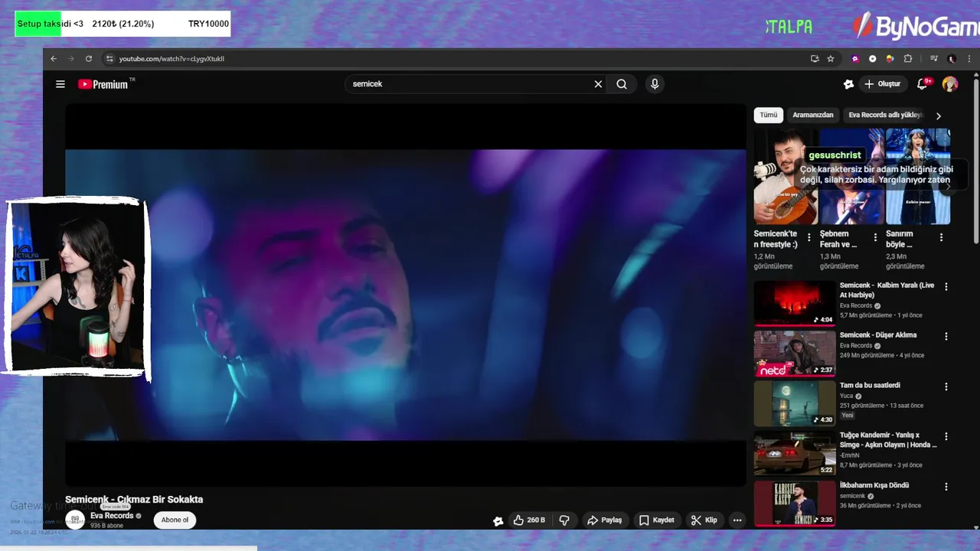Install app icon in address bar
The image size is (980, 551).
[x=815, y=59]
